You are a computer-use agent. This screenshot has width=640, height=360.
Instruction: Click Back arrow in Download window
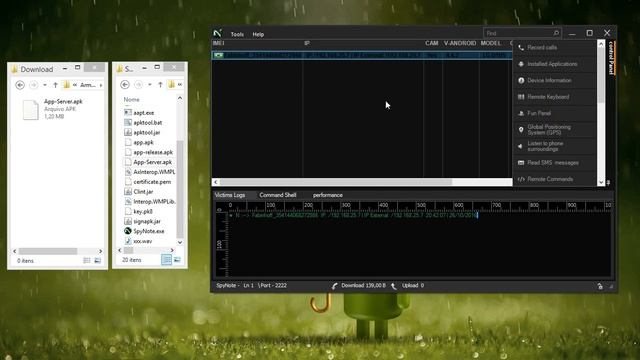point(20,85)
